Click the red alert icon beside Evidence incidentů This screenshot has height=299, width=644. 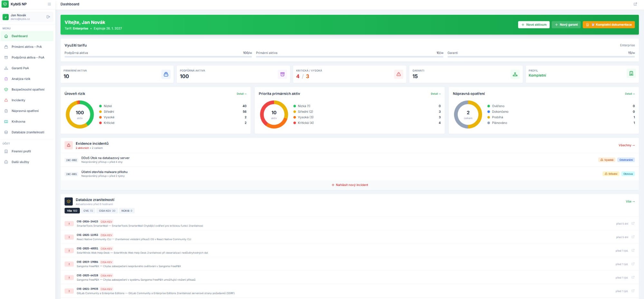69,145
